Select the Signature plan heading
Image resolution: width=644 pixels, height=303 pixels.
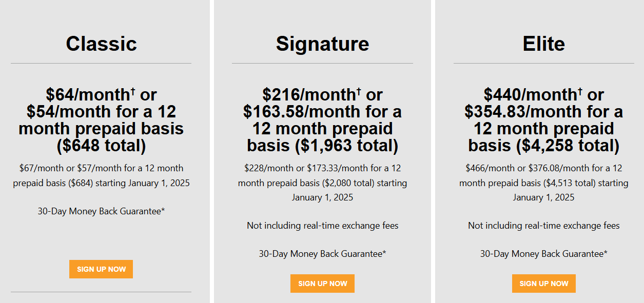point(322,44)
